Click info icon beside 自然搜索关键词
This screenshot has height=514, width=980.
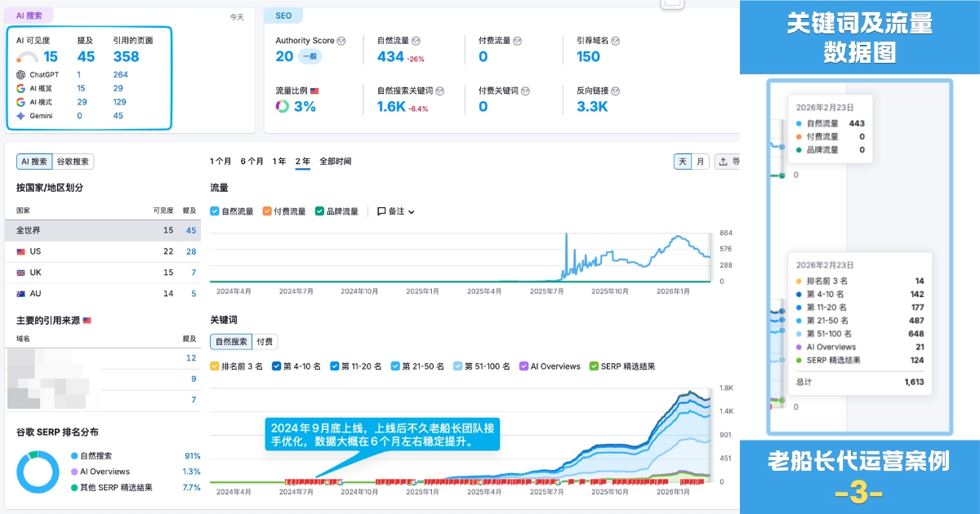point(440,91)
